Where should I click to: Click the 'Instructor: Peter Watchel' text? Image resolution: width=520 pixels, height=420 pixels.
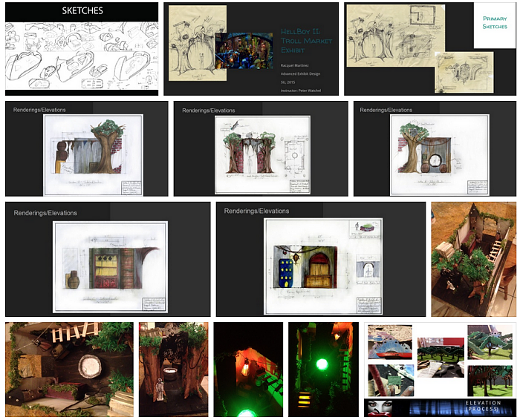[x=300, y=91]
